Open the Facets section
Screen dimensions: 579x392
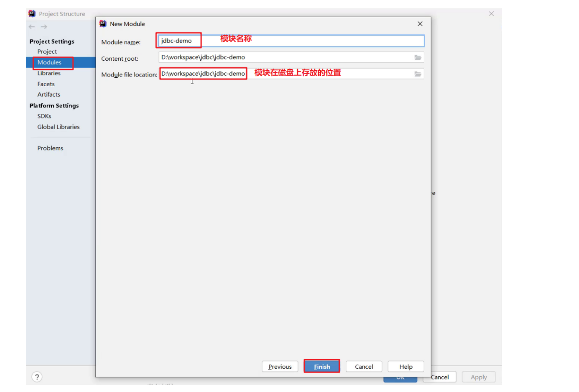46,84
